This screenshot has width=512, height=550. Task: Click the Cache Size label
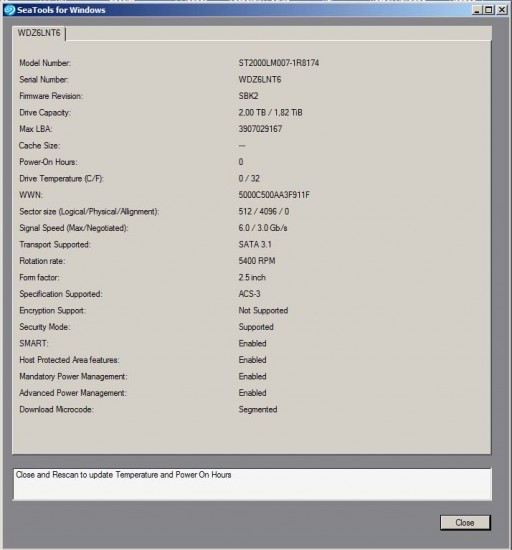[39, 146]
